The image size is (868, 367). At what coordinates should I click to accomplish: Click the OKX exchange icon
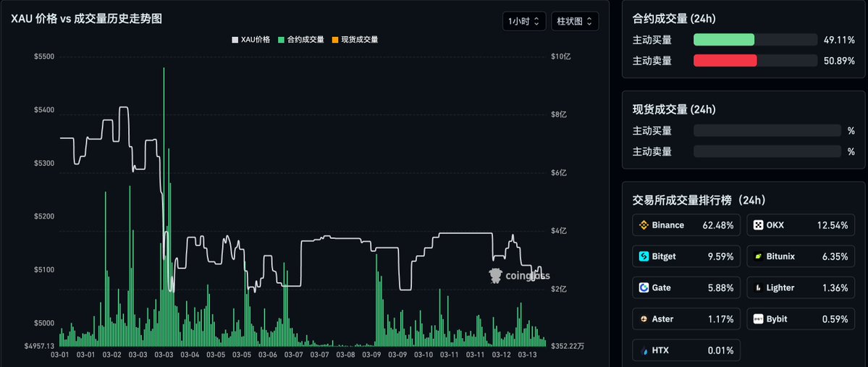coord(758,225)
